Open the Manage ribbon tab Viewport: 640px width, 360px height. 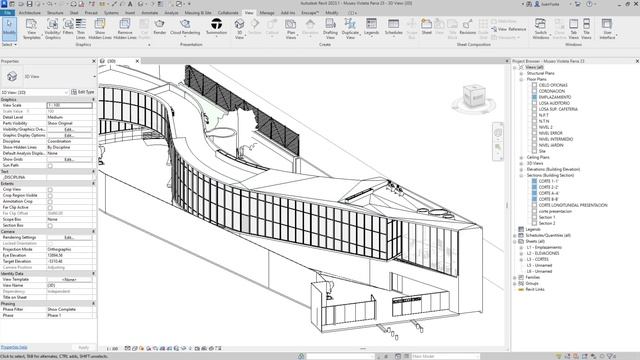tap(267, 13)
